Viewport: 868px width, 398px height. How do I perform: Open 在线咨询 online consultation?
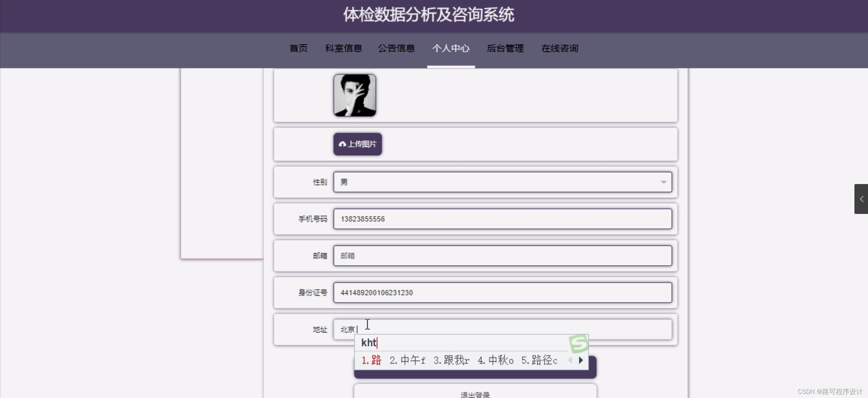point(560,48)
